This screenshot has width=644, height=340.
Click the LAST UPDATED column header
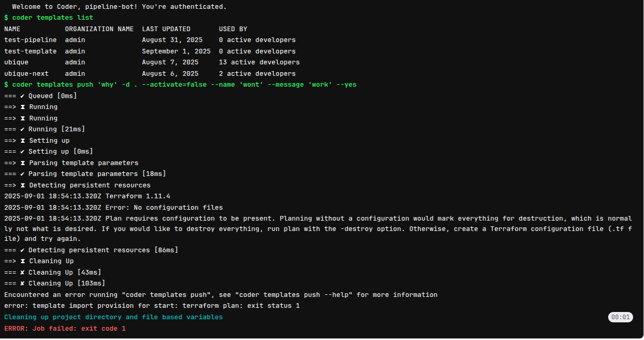coord(166,29)
